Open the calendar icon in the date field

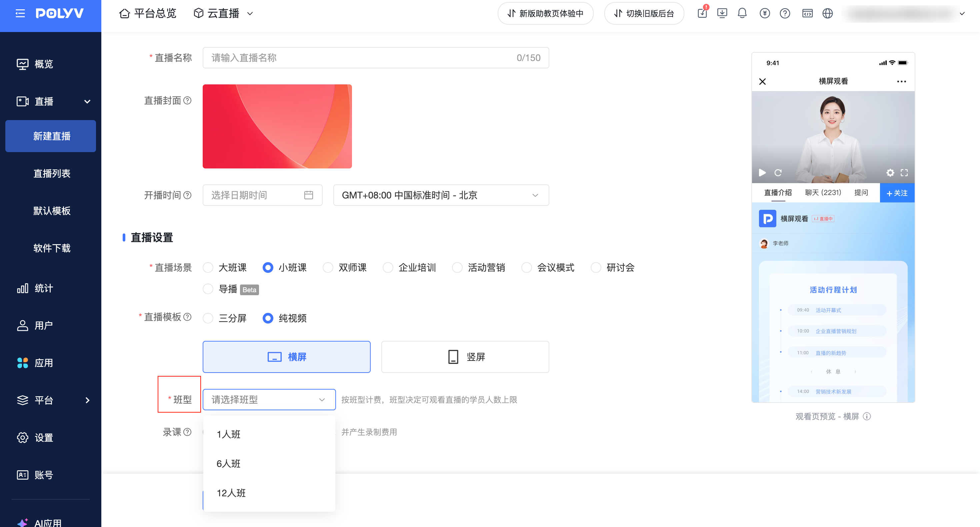(309, 195)
